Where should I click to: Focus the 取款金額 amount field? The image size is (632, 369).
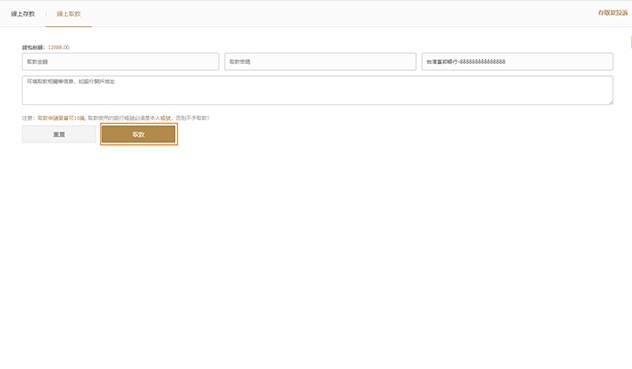tap(121, 62)
